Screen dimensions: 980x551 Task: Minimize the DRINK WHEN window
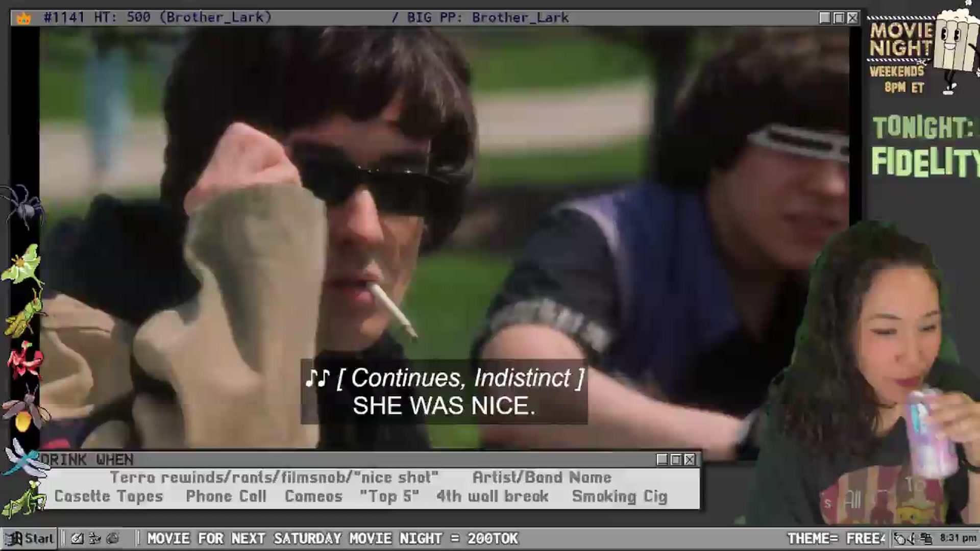coord(662,460)
